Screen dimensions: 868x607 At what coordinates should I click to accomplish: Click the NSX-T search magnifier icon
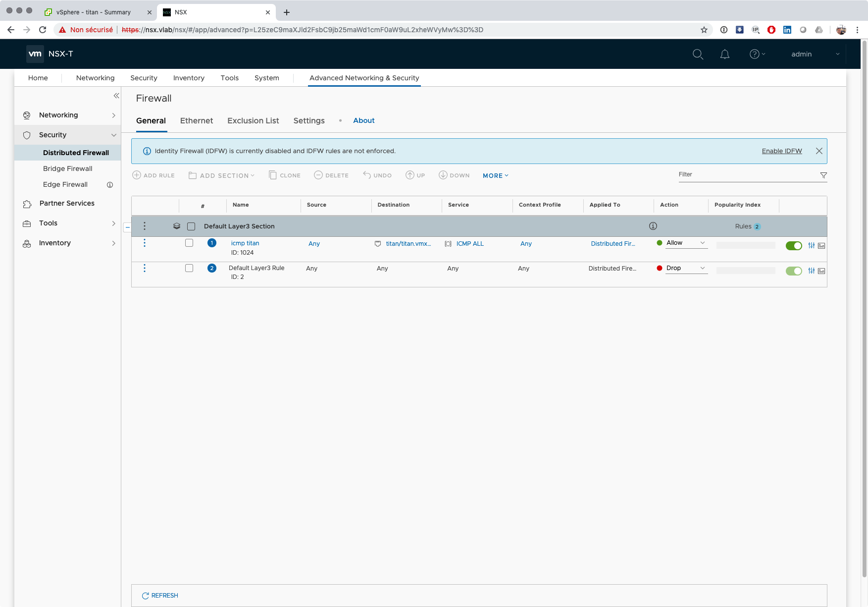point(698,55)
